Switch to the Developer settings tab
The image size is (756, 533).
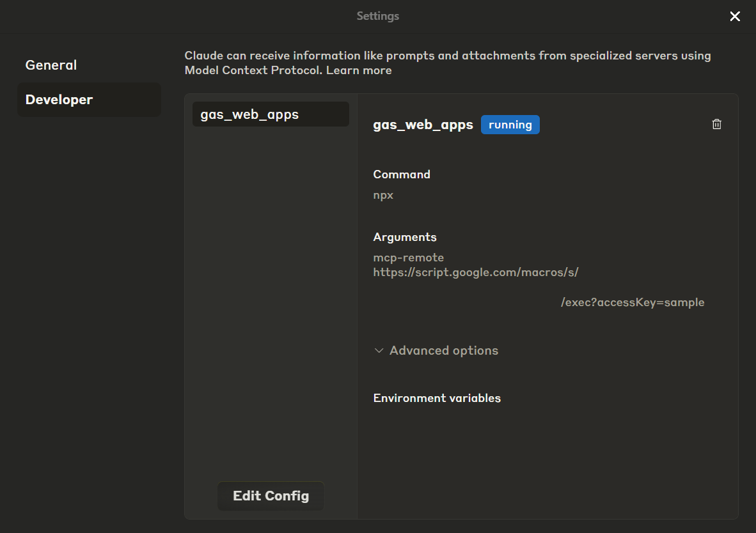tap(89, 99)
